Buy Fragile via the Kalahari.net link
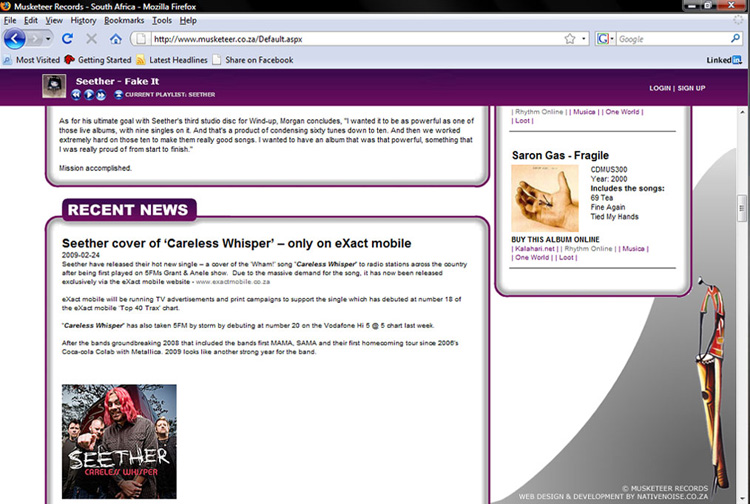750x504 pixels. (535, 249)
